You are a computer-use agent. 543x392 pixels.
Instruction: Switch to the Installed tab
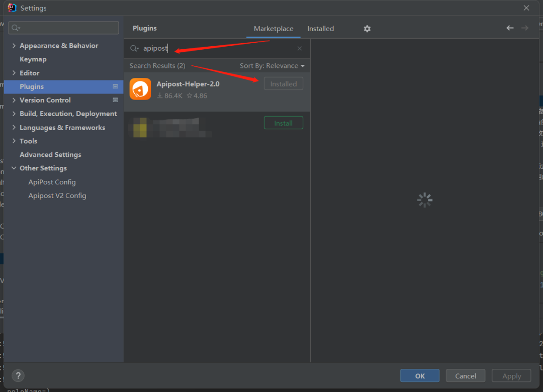click(x=321, y=29)
